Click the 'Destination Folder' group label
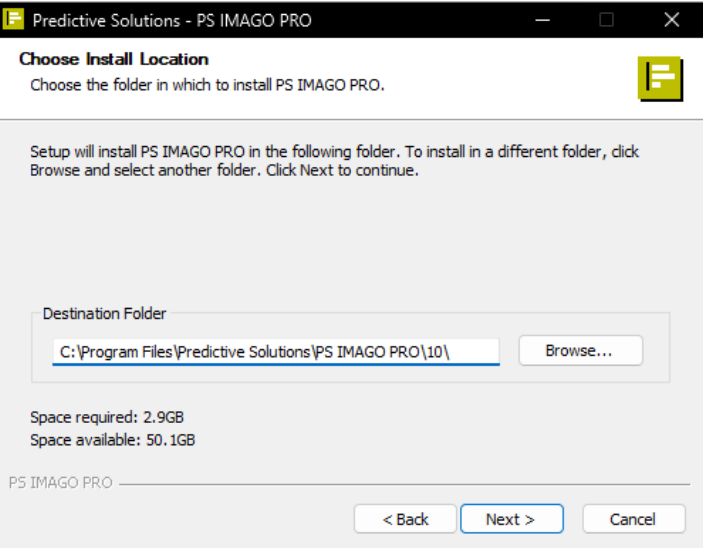703x548 pixels. pos(104,313)
